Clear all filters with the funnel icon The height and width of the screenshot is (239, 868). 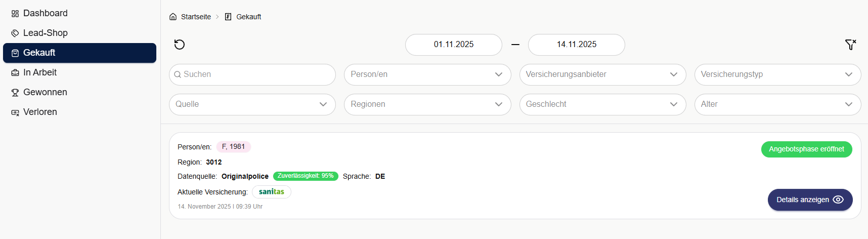(850, 45)
